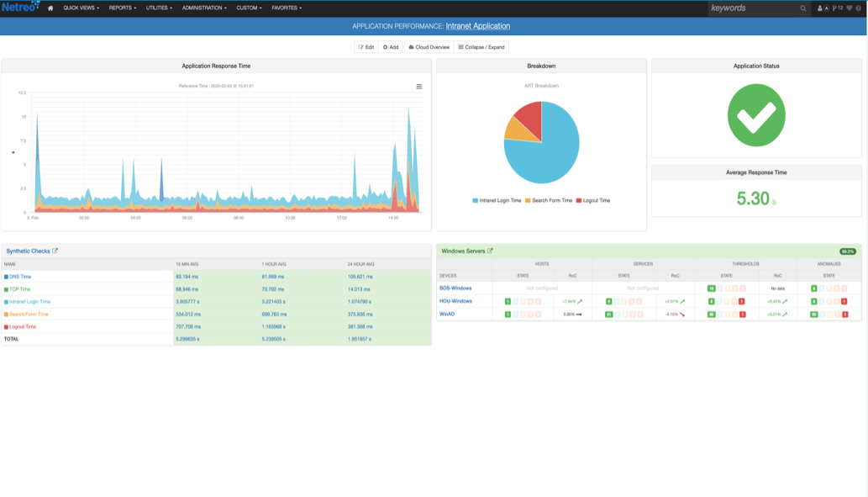Open the Favorites menu
This screenshot has height=497, width=868.
tap(287, 8)
